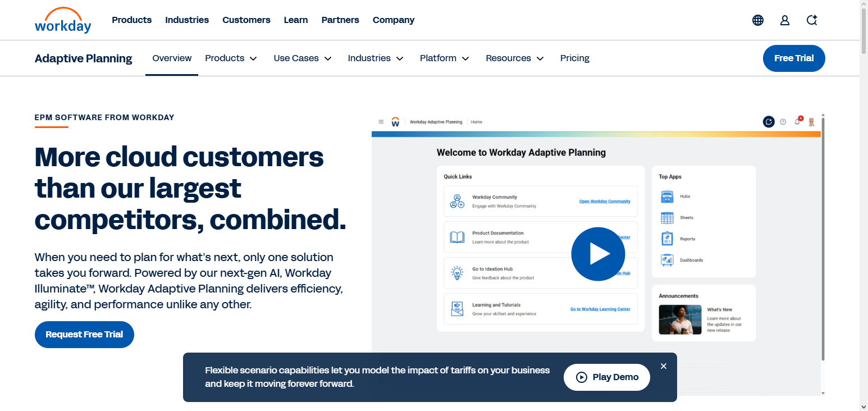
Task: Open the profile avatar in the demo header
Action: pos(811,121)
